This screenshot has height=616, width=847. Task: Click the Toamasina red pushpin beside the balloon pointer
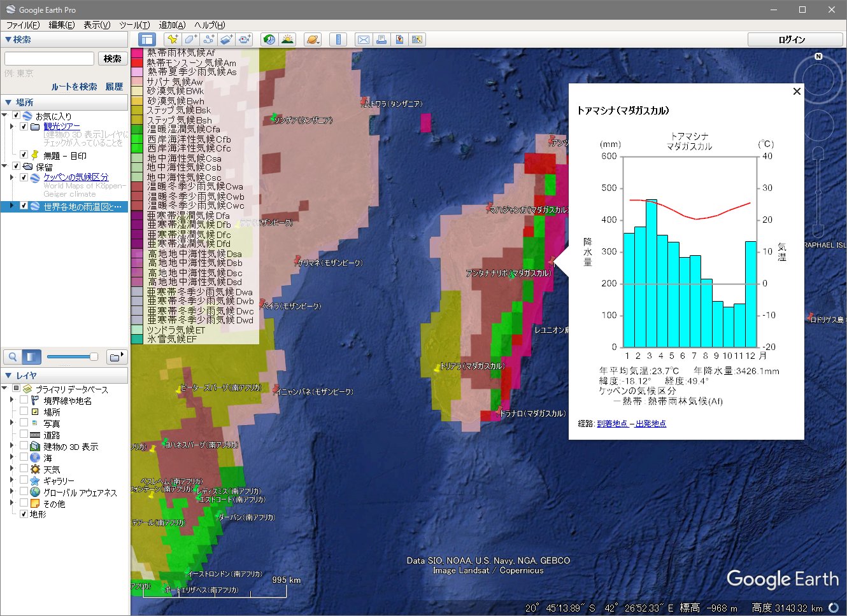tap(552, 261)
